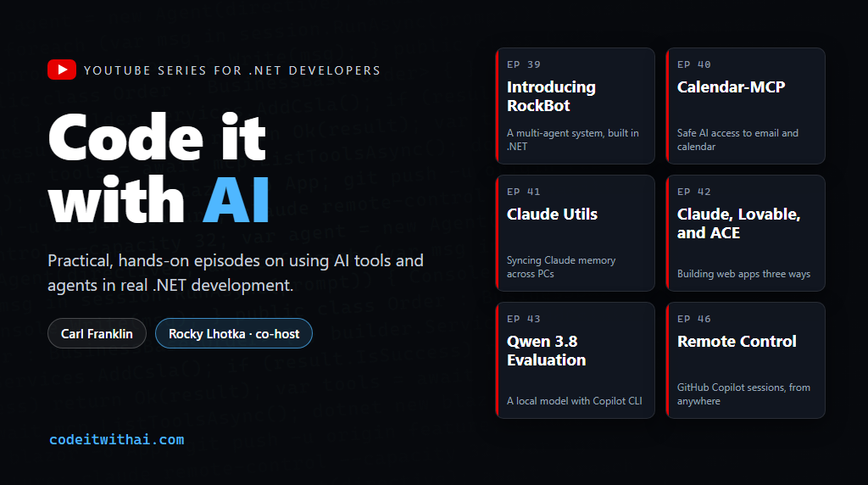This screenshot has height=485, width=868.
Task: Click the 'EP 42' label
Action: [694, 192]
